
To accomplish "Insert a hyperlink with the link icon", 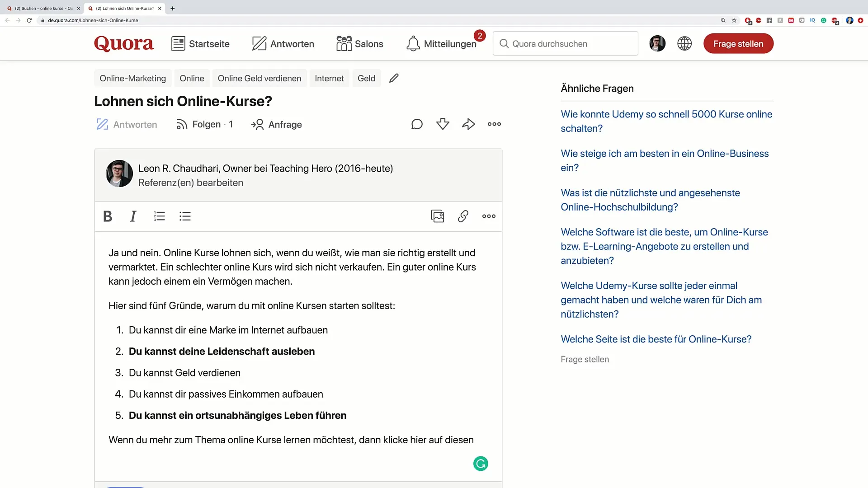I will pyautogui.click(x=463, y=216).
